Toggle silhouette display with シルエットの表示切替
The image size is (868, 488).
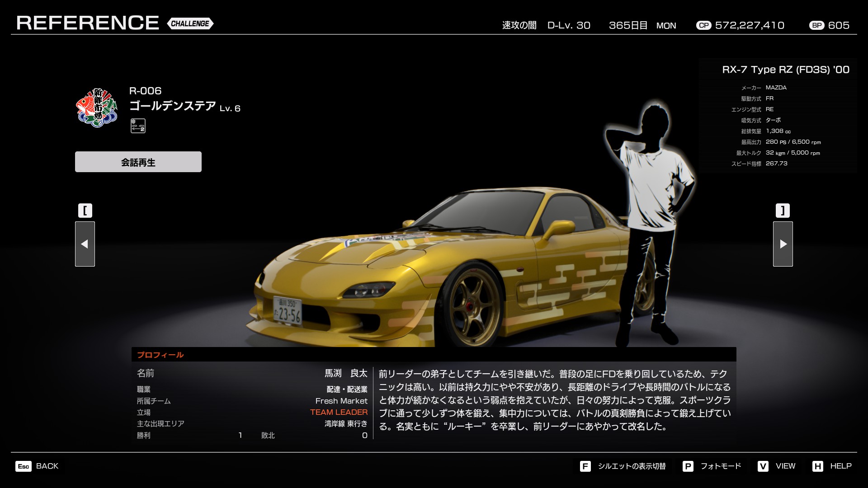tap(632, 466)
